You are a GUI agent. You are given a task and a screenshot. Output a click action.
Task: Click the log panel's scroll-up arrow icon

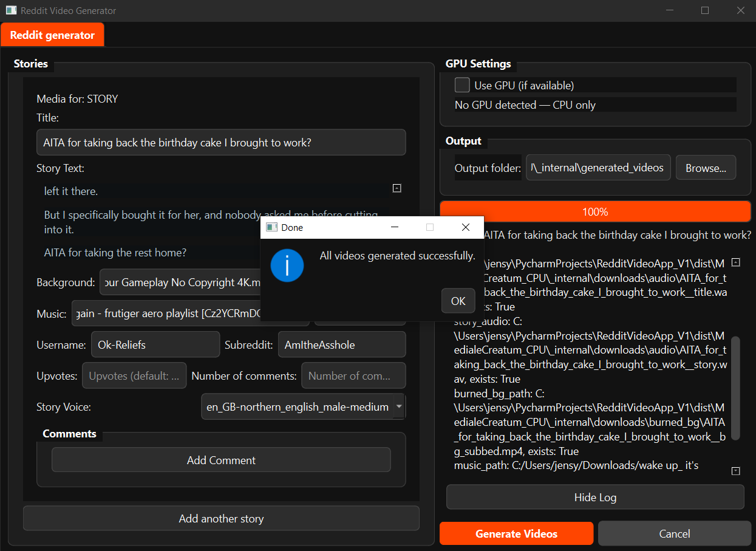point(736,262)
